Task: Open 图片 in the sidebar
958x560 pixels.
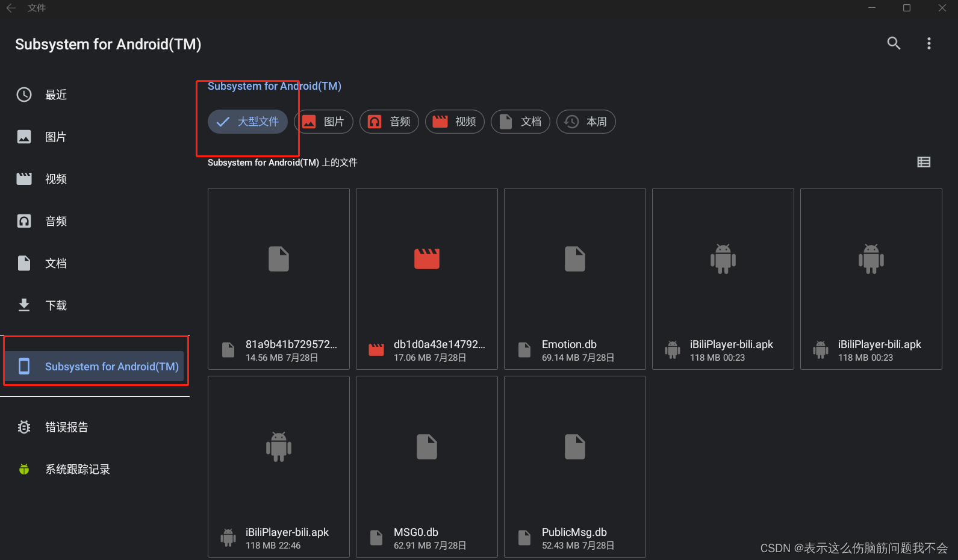Action: pos(96,137)
